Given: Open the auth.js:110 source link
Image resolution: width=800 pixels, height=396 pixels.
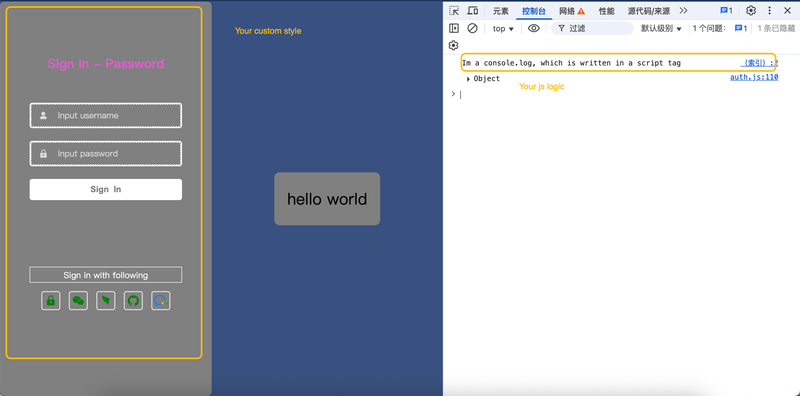Looking at the screenshot, I should point(754,78).
